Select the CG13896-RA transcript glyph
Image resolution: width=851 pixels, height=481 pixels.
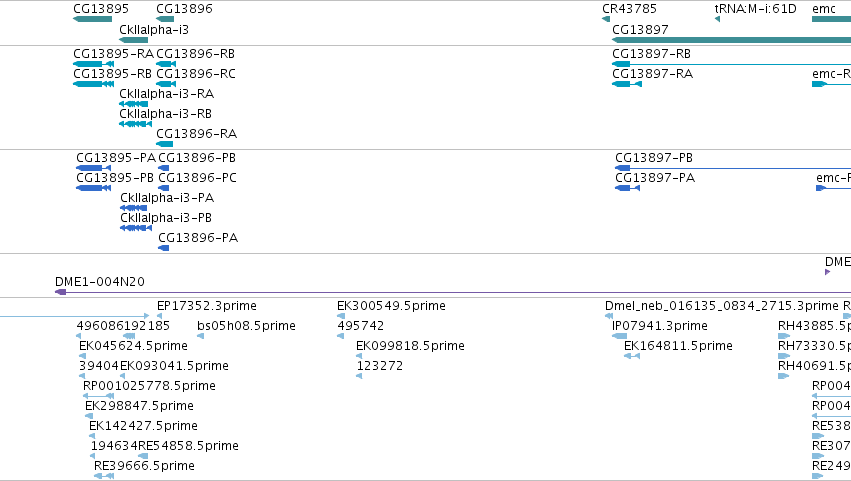(x=164, y=144)
